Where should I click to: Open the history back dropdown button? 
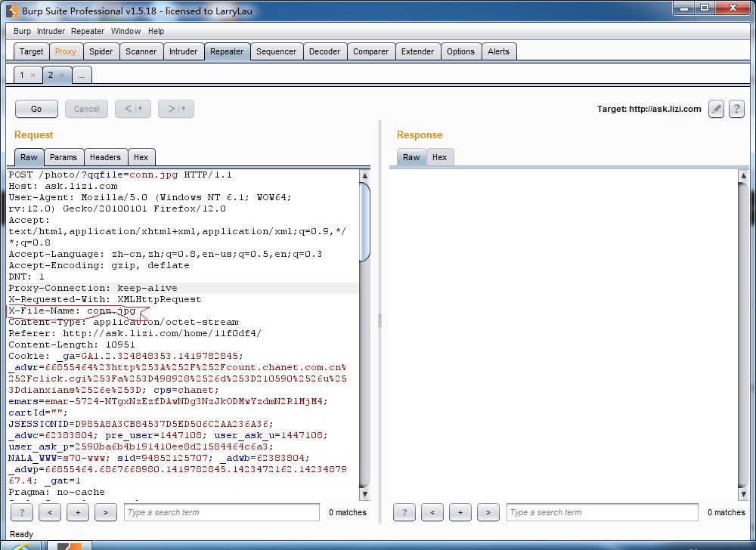pyautogui.click(x=132, y=109)
